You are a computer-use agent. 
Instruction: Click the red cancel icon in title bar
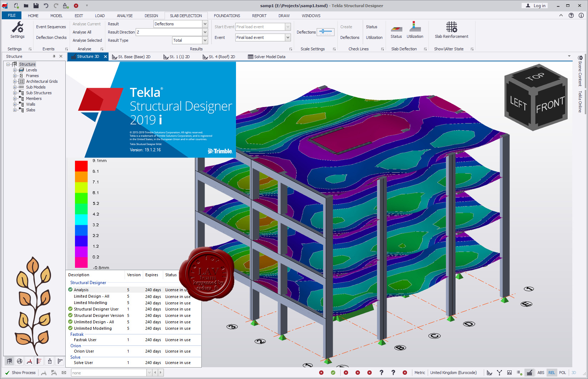coord(76,6)
